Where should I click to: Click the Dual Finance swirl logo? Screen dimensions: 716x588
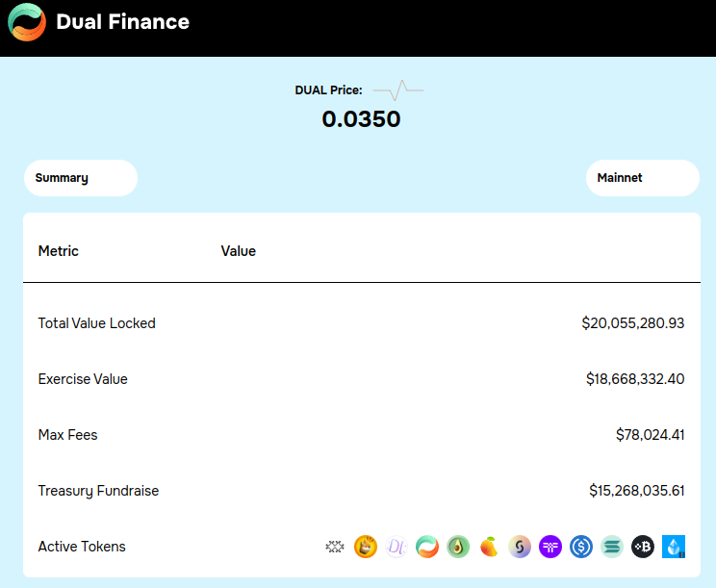click(27, 22)
